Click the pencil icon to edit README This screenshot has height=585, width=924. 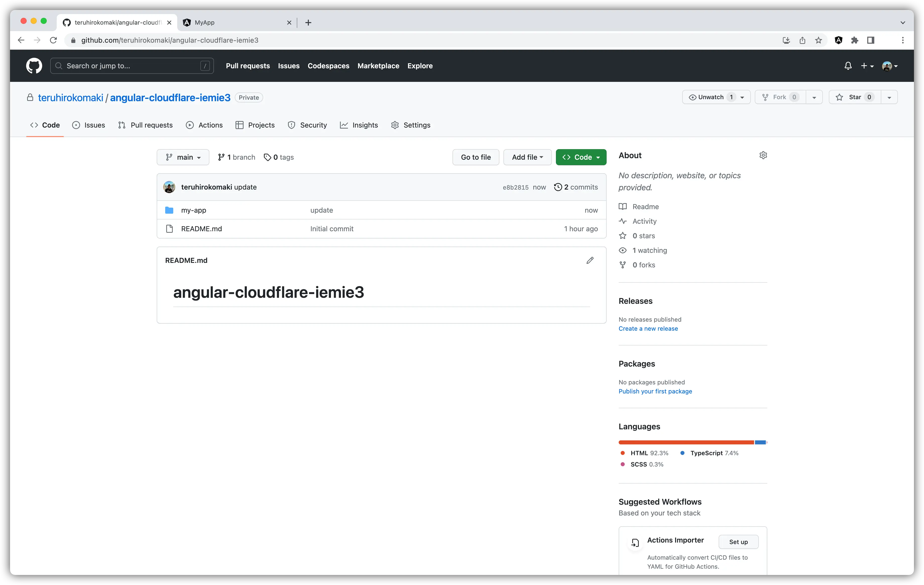pos(590,260)
